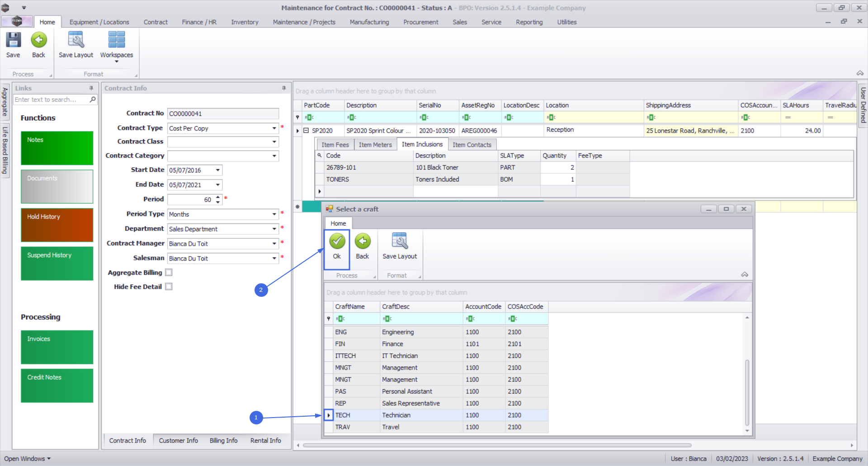Image resolution: width=868 pixels, height=466 pixels.
Task: Switch to the Item Meters tab
Action: point(375,145)
